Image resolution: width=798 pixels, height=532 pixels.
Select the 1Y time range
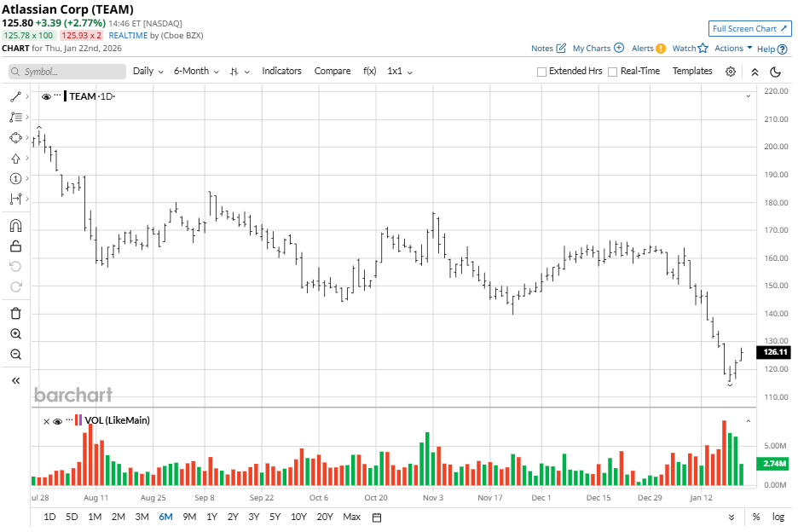click(x=211, y=518)
